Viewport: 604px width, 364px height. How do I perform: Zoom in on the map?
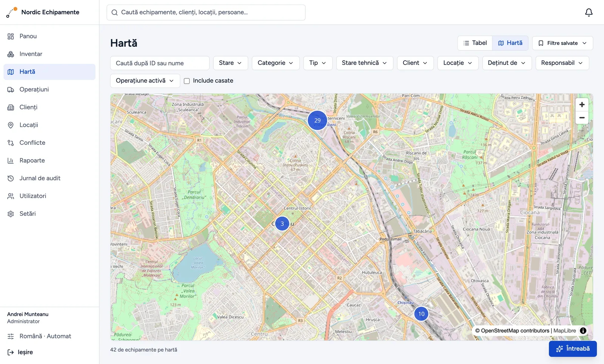click(x=582, y=104)
